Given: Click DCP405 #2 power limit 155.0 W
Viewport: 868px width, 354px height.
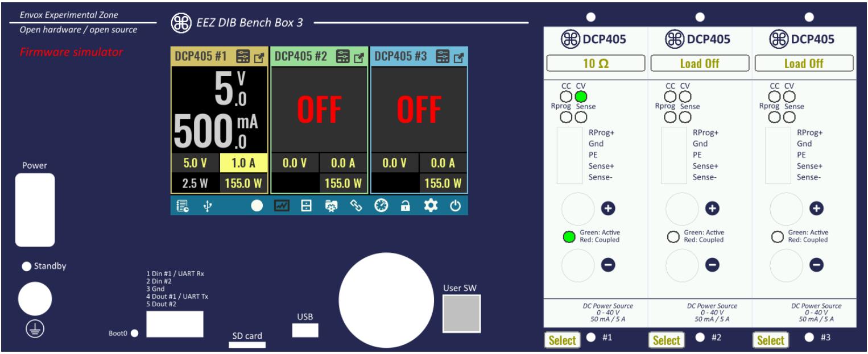Looking at the screenshot, I should [344, 183].
